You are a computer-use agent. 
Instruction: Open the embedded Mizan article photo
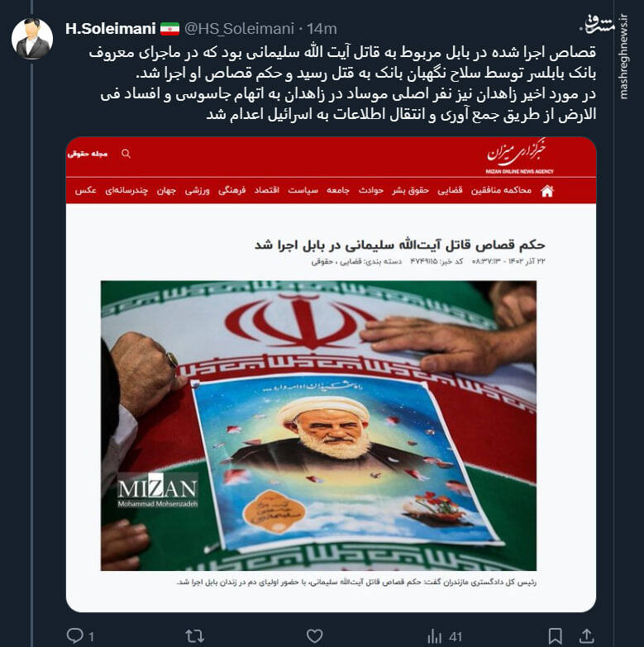point(318,426)
